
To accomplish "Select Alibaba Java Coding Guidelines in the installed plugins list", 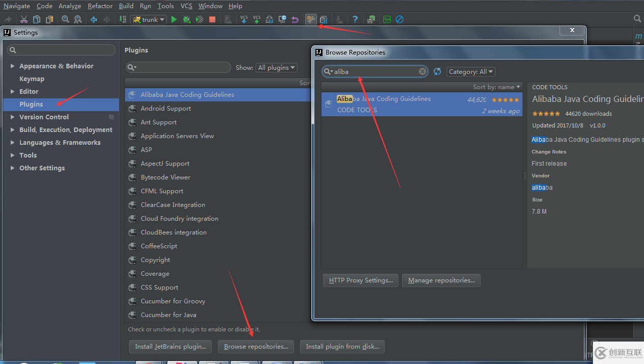I will click(x=218, y=95).
